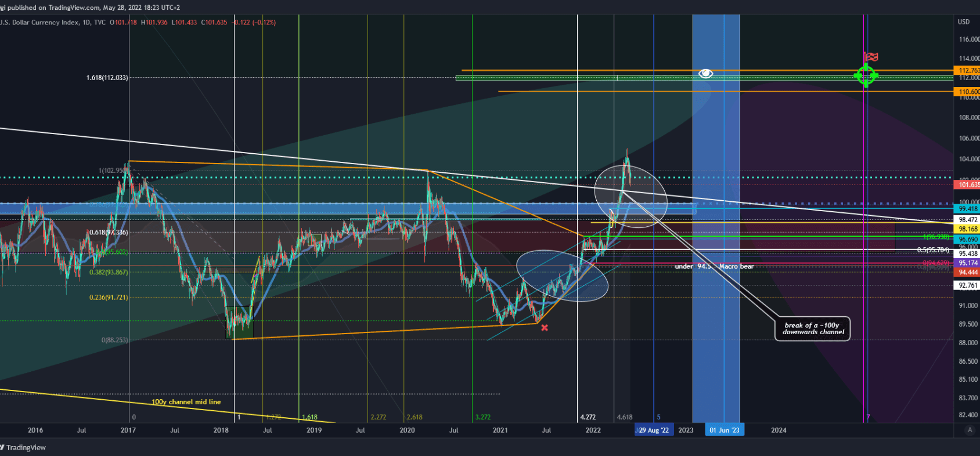Click the white 98.472 price label
Viewport: 980px width, 456px height.
click(x=967, y=220)
